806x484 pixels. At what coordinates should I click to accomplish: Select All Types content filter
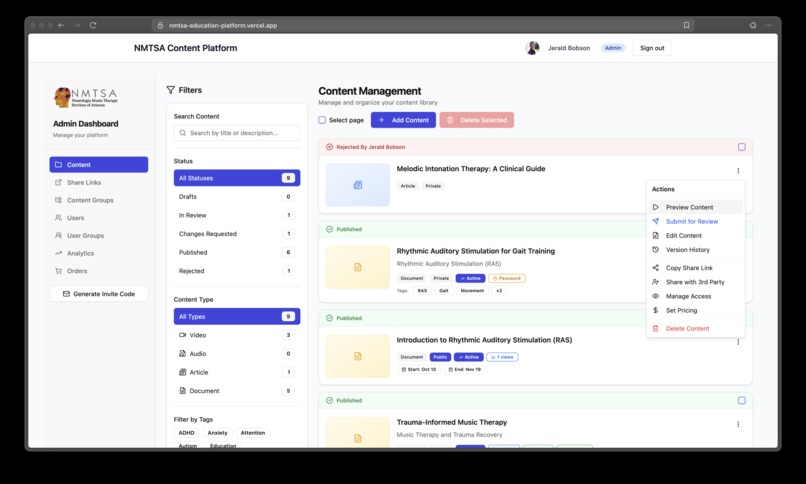[x=237, y=317]
